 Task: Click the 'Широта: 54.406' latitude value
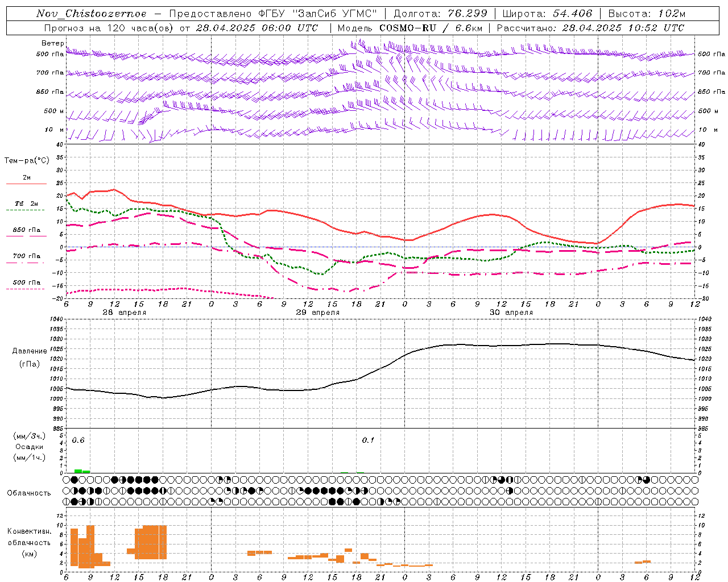click(547, 14)
